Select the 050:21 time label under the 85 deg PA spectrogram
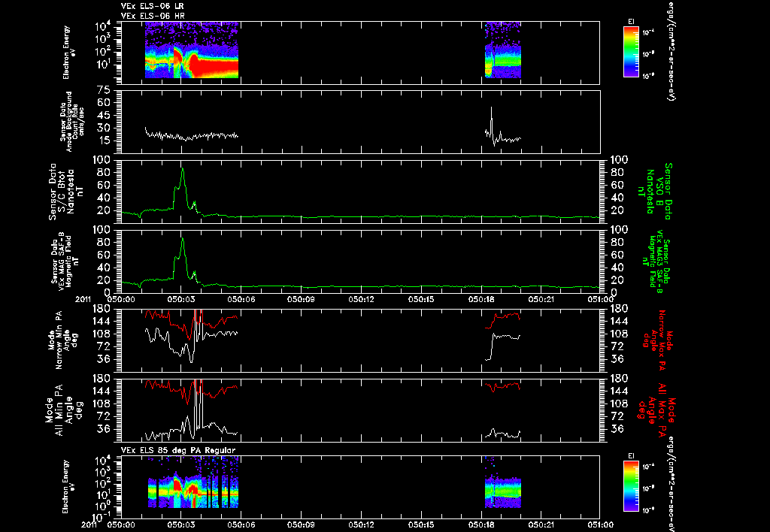 click(542, 524)
